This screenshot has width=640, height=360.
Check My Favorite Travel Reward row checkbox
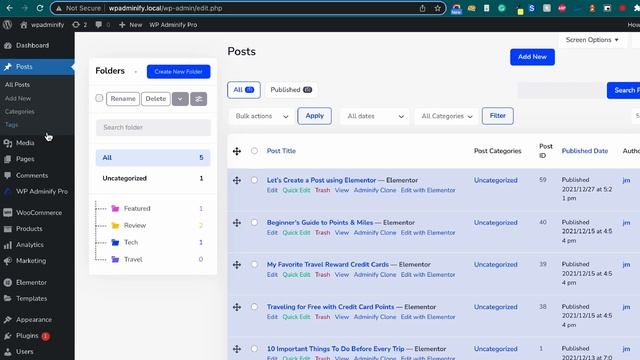[254, 264]
